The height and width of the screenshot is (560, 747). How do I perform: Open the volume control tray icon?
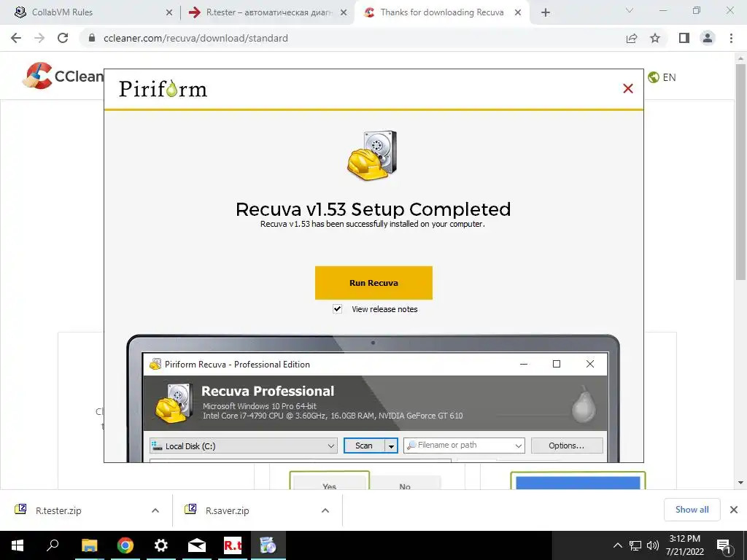653,545
